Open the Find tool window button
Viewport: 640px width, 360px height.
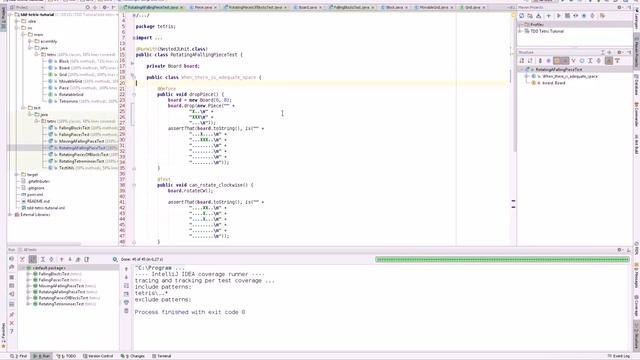[x=19, y=356]
